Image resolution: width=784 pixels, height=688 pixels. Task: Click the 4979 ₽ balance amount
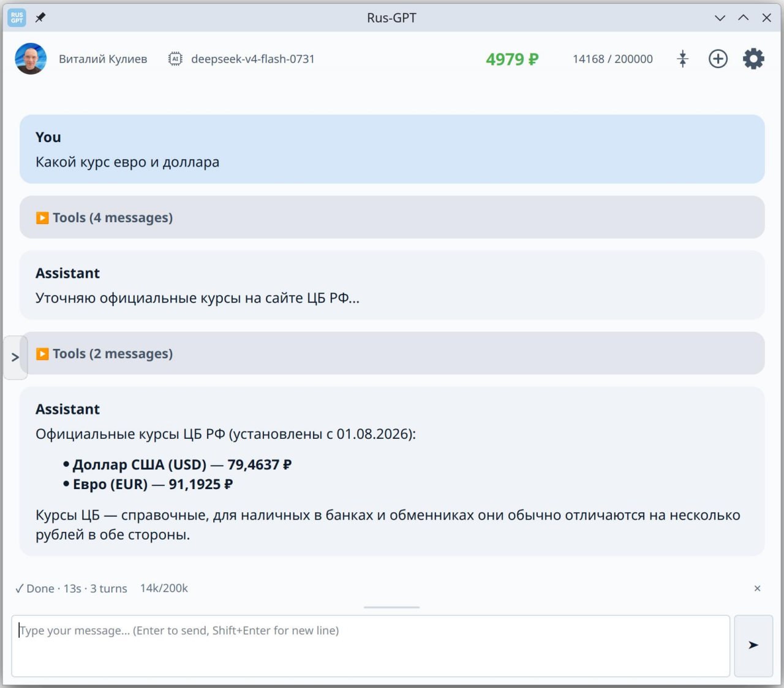(x=512, y=59)
